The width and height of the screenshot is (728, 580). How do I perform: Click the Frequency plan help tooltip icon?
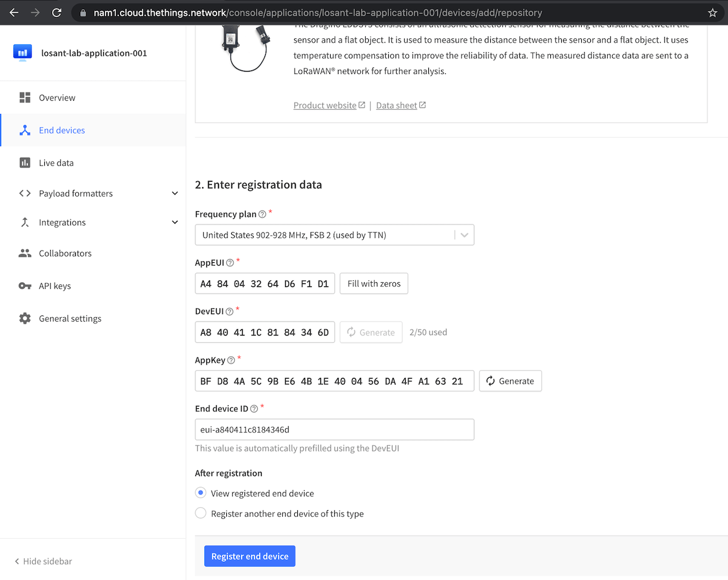click(262, 214)
